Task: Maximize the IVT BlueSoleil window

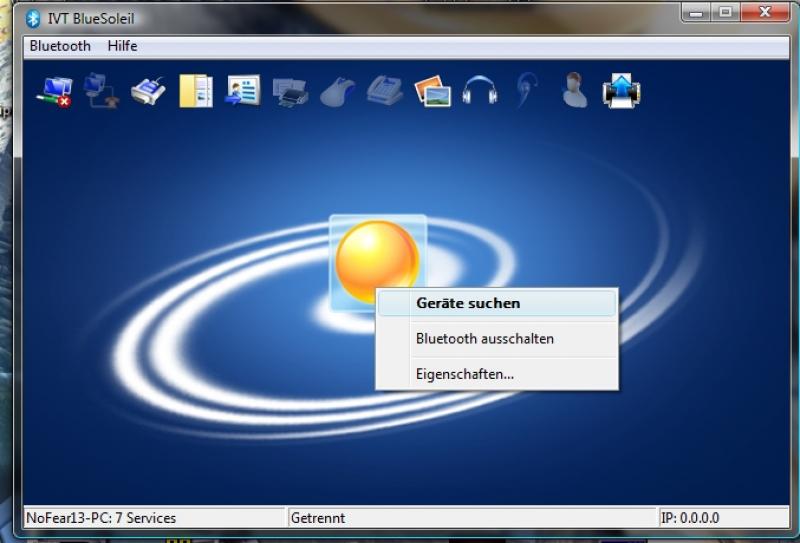Action: (725, 12)
